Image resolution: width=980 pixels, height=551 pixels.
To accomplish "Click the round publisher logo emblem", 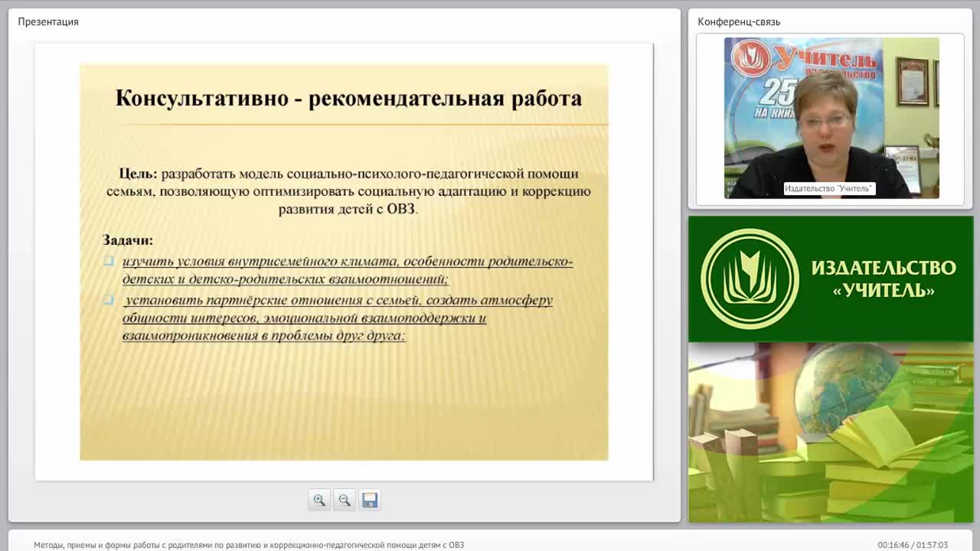I will 750,279.
